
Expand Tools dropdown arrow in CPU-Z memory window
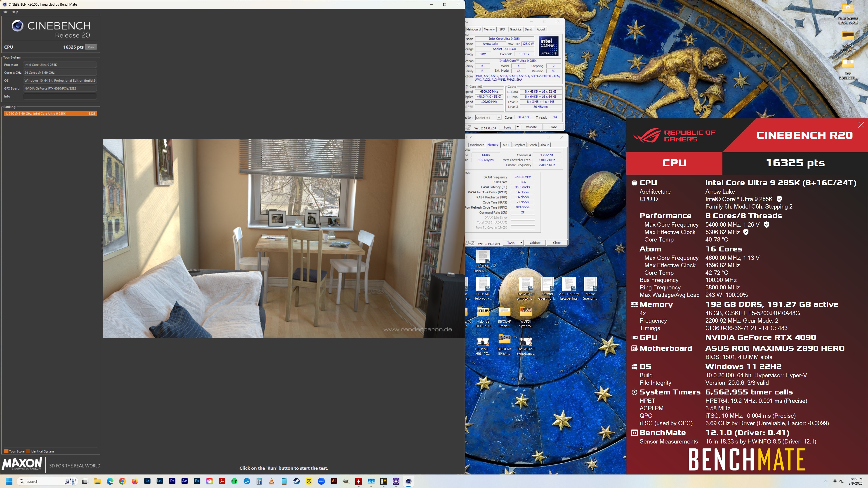coord(521,243)
